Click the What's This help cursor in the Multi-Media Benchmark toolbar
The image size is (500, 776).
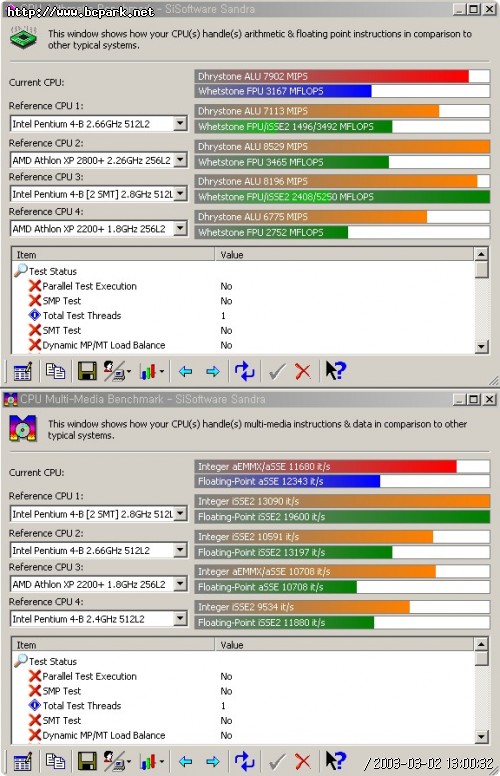[x=336, y=760]
